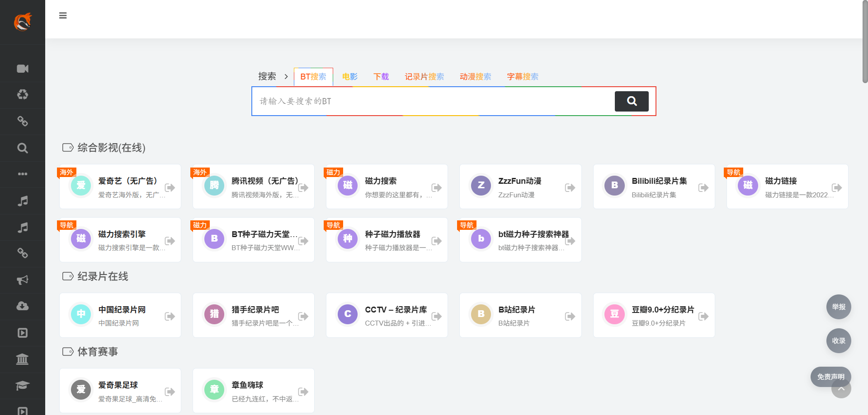Select the BT搜索 tab
This screenshot has width=868, height=415.
click(313, 77)
